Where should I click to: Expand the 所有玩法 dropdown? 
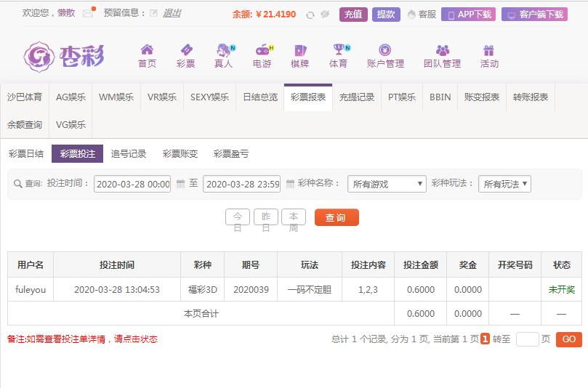coord(504,184)
